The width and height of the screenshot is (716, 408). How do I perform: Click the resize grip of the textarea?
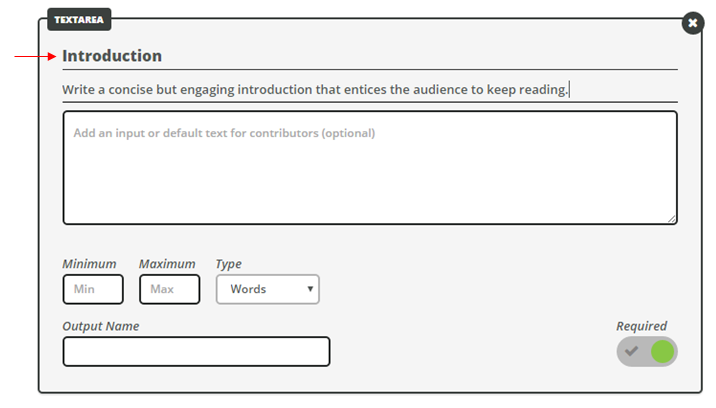tap(672, 219)
